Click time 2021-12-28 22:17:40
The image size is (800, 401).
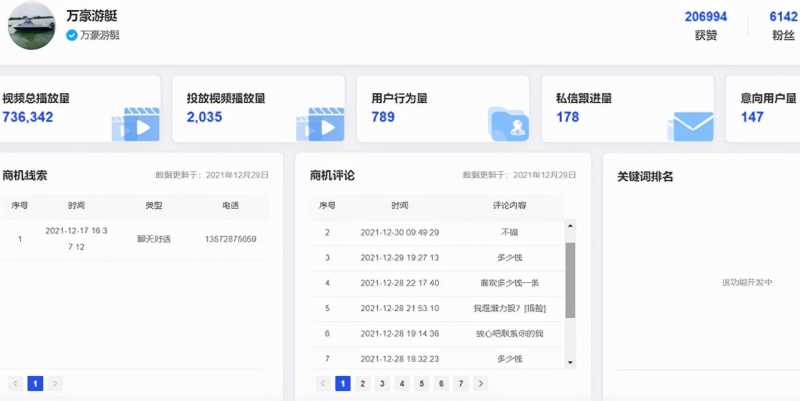(399, 283)
